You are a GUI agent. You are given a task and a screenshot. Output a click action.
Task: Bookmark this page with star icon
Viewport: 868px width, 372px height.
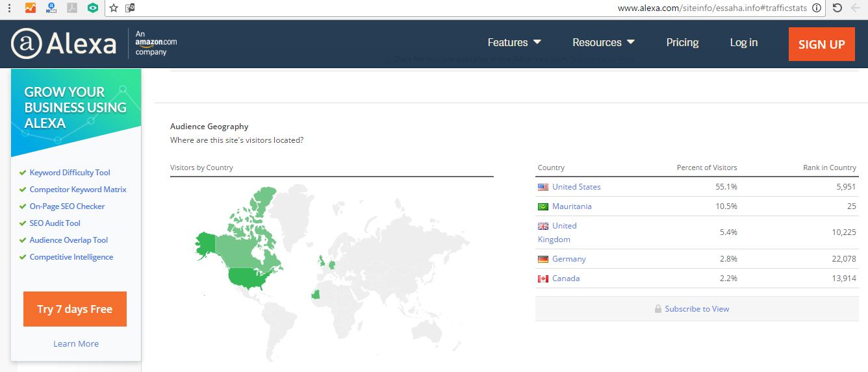tap(114, 8)
